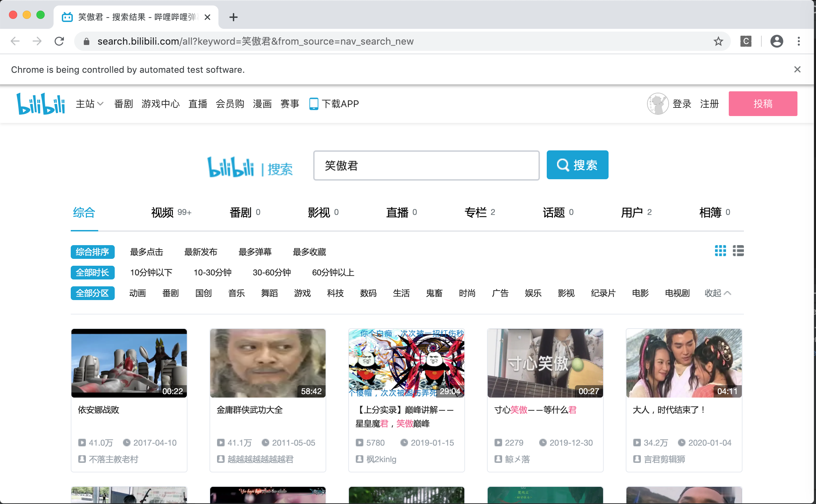Select 最新发布 sort option

pyautogui.click(x=201, y=252)
